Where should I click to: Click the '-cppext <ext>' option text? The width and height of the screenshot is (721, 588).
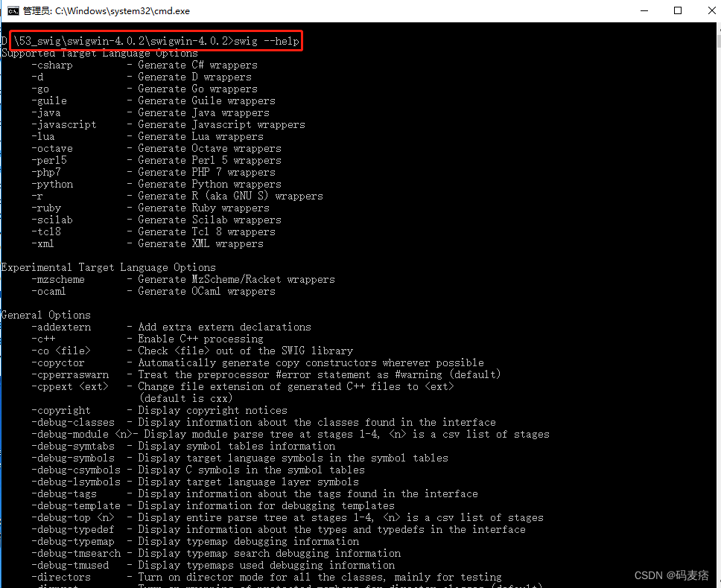pyautogui.click(x=70, y=387)
